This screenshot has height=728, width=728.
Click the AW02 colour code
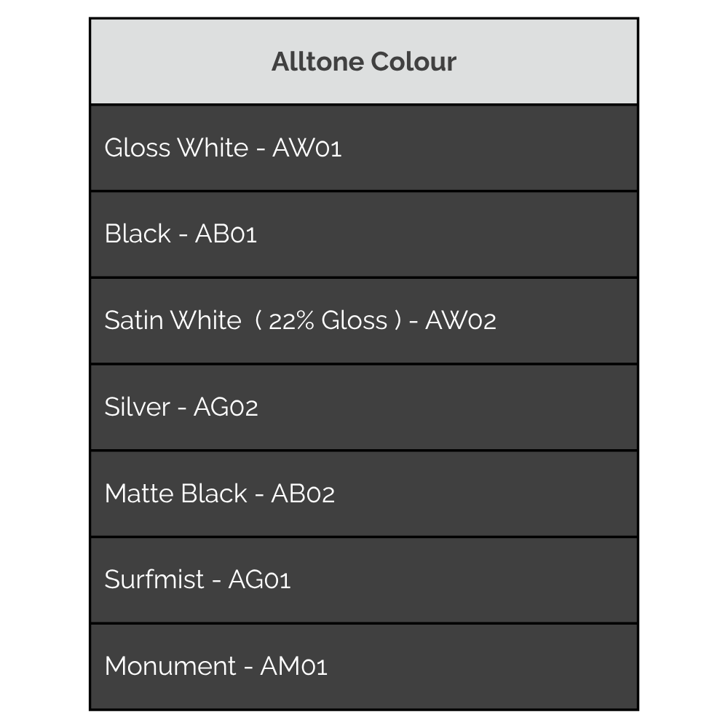tap(460, 320)
